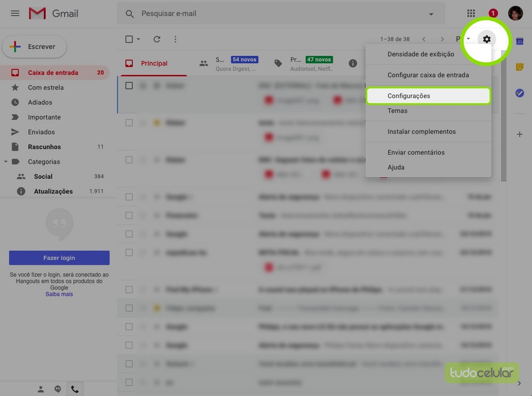This screenshot has width=532, height=396.
Task: Focus the Pesquisar e-mail search field
Action: coord(277,14)
